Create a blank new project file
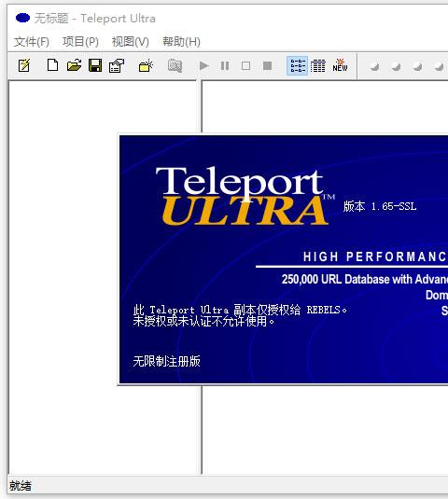Viewport: 448px width, 499px height. [x=52, y=65]
